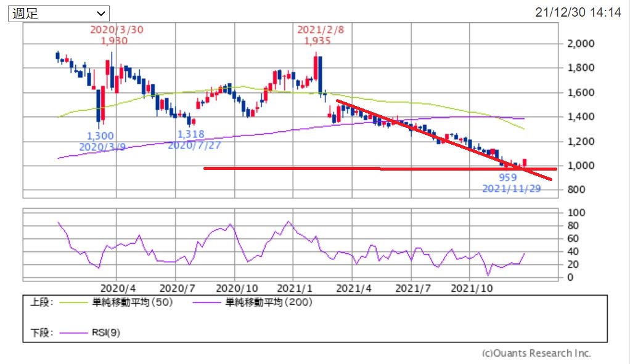Click the 下段 legend label
630x364 pixels.
[42, 333]
